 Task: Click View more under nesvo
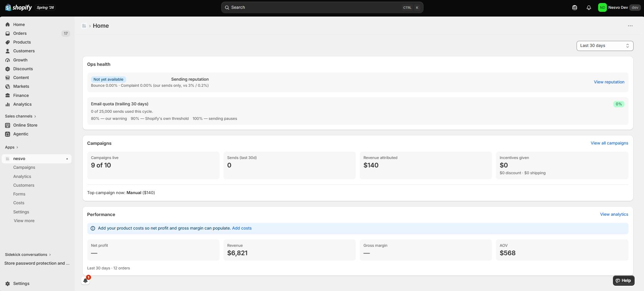click(24, 221)
